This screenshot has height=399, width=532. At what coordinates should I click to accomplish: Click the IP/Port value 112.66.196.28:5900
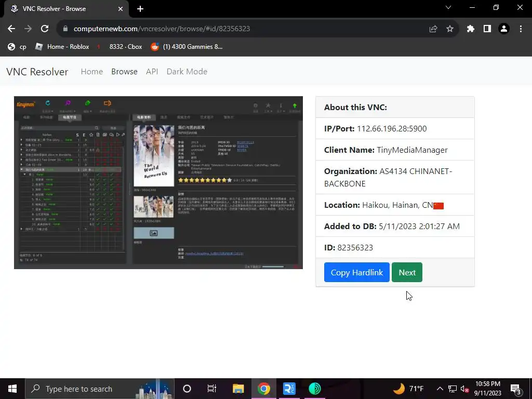coord(392,129)
